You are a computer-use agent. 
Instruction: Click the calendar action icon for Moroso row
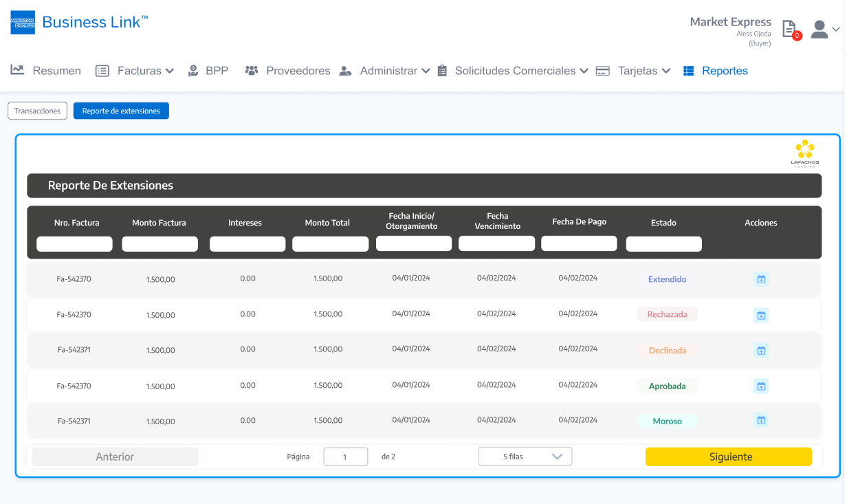pyautogui.click(x=761, y=420)
